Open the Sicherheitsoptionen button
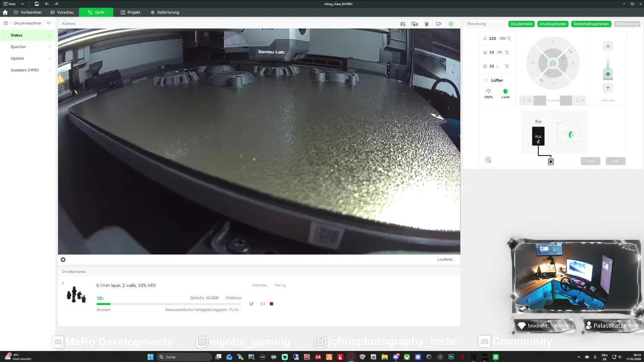The width and height of the screenshot is (644, 362). pyautogui.click(x=591, y=24)
